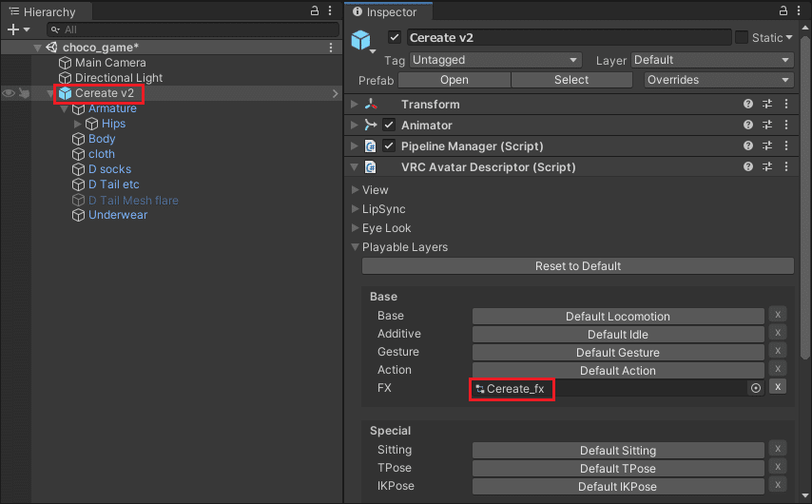
Task: Open Animator component help reference
Action: click(x=747, y=125)
